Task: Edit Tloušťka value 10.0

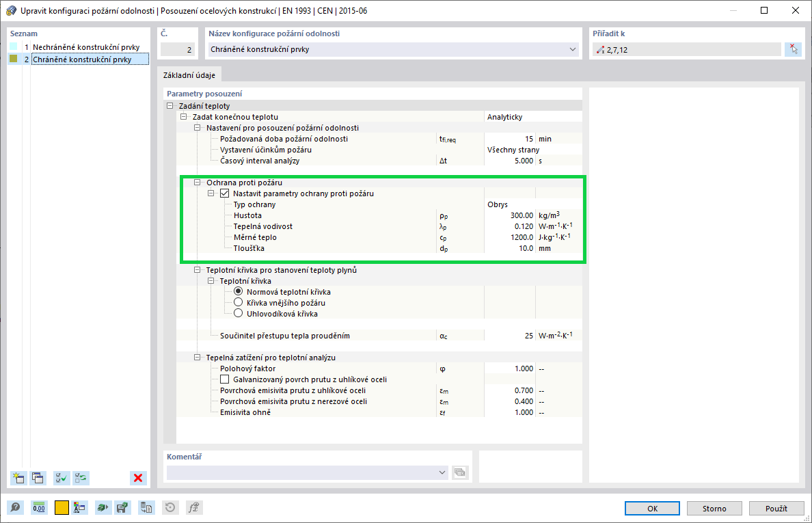Action: [x=510, y=248]
